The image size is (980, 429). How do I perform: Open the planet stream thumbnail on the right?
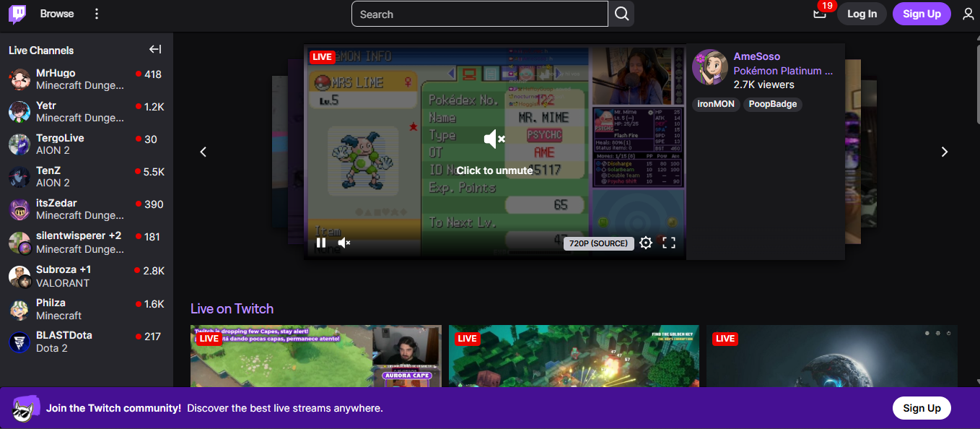point(832,356)
